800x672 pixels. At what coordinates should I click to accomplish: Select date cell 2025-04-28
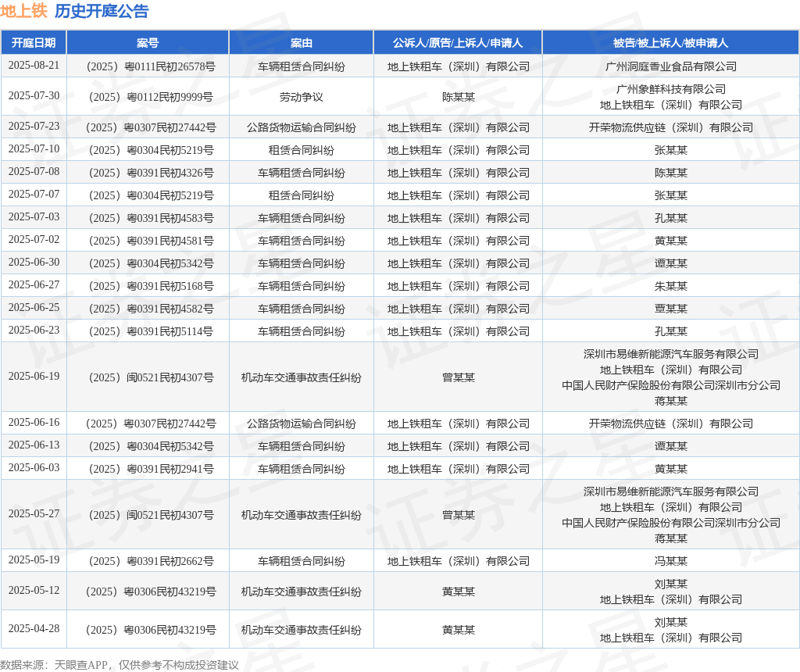point(34,628)
